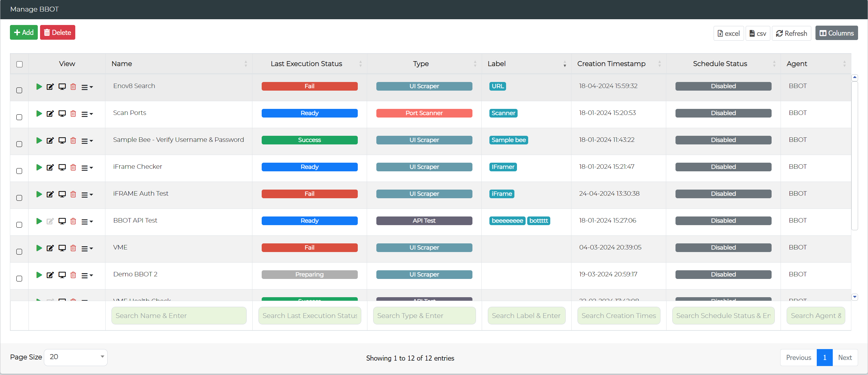Run the Sample Bee bot
The height and width of the screenshot is (375, 868).
39,141
